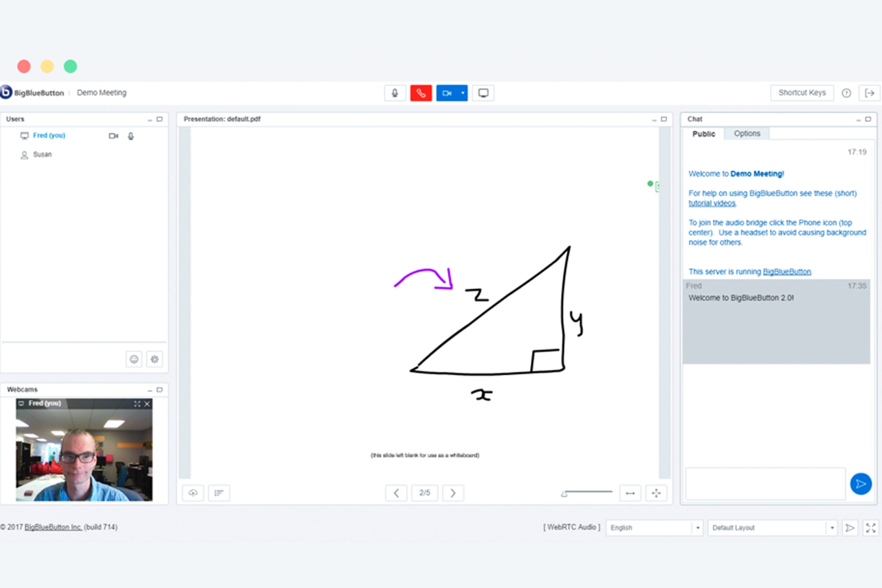
Task: Toggle the blue webcam share button
Action: (x=447, y=93)
